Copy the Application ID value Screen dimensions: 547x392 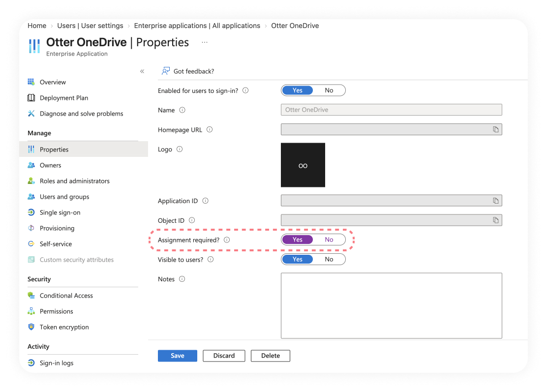pyautogui.click(x=495, y=201)
